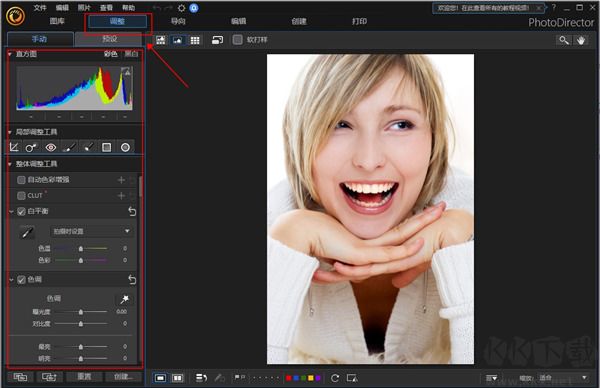Click the Reset button below the panel
The image size is (600, 388).
pos(84,377)
